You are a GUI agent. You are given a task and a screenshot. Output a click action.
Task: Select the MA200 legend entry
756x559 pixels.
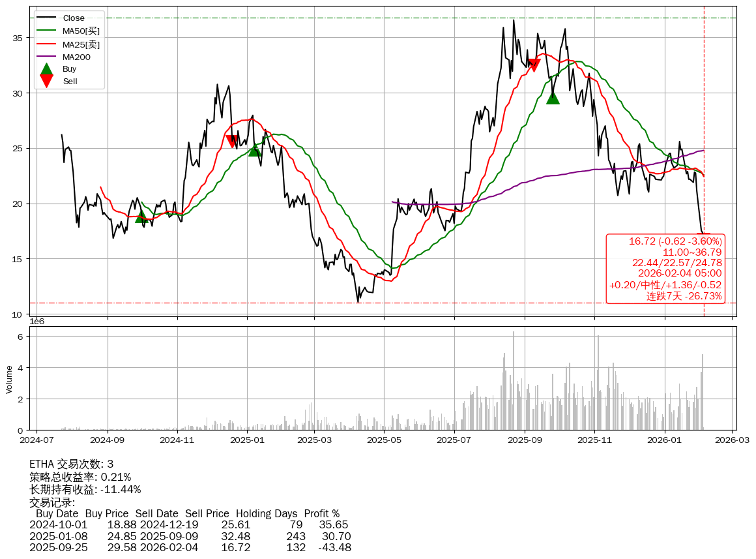76,57
